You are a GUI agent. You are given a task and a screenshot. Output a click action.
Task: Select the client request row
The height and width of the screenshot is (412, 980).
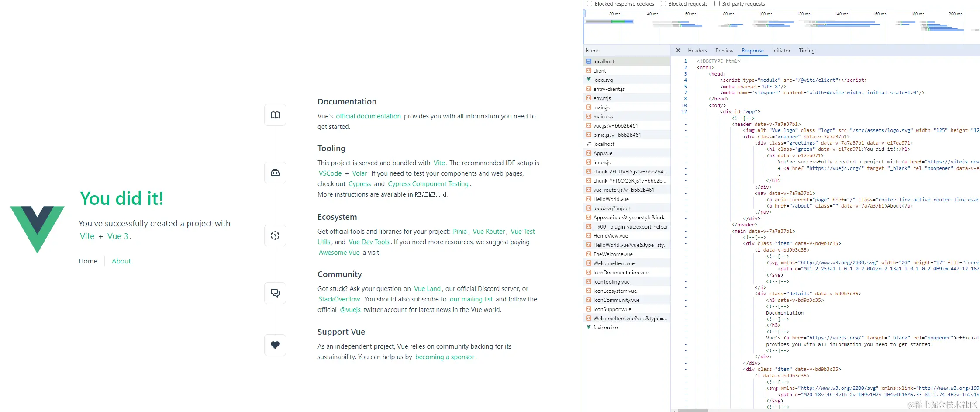coord(627,71)
